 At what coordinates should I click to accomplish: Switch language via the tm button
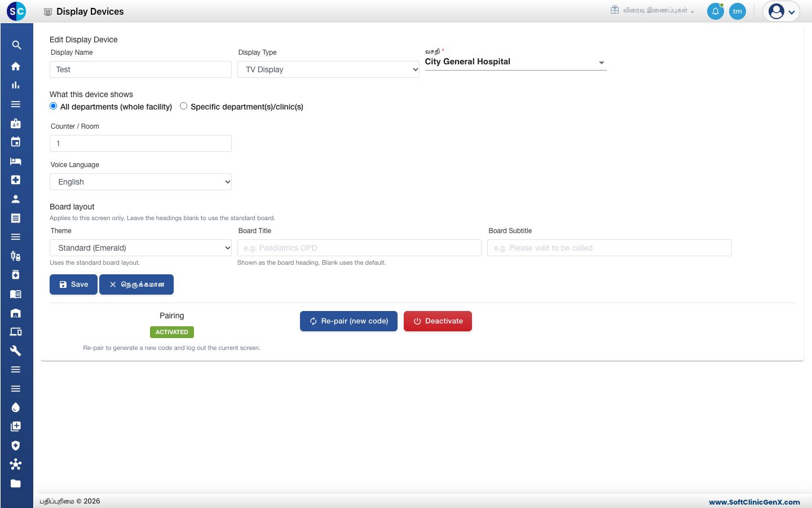(738, 11)
